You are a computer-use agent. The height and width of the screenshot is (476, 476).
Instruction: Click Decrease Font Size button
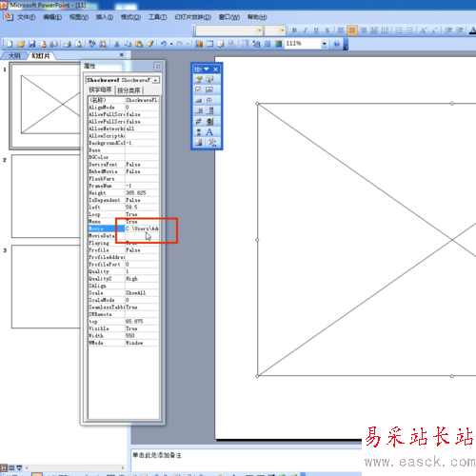click(x=434, y=30)
